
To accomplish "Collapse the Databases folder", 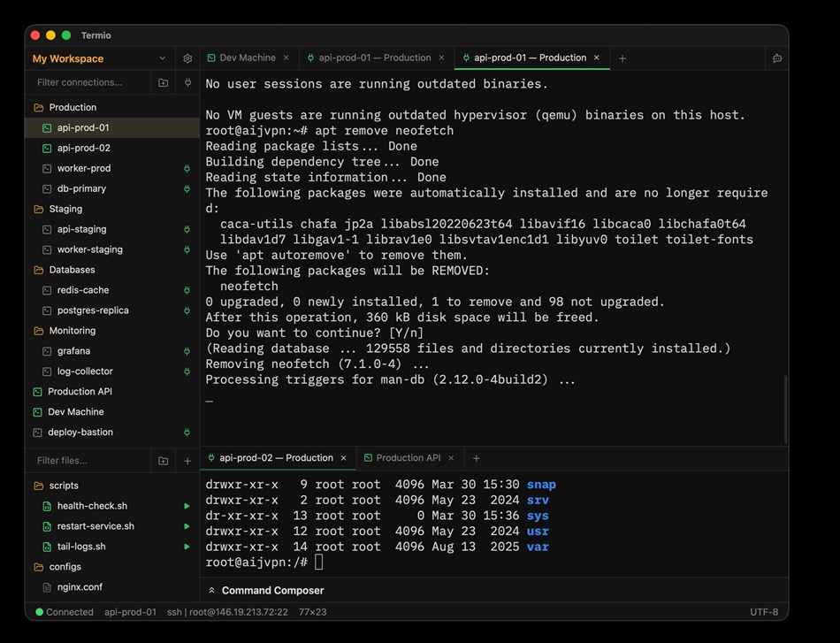I will tap(112, 270).
